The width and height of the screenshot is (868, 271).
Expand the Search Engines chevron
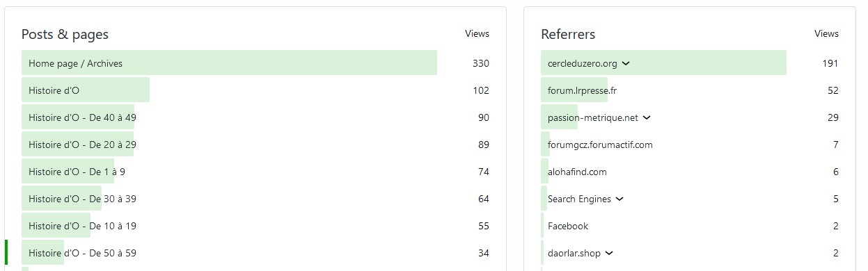click(620, 199)
